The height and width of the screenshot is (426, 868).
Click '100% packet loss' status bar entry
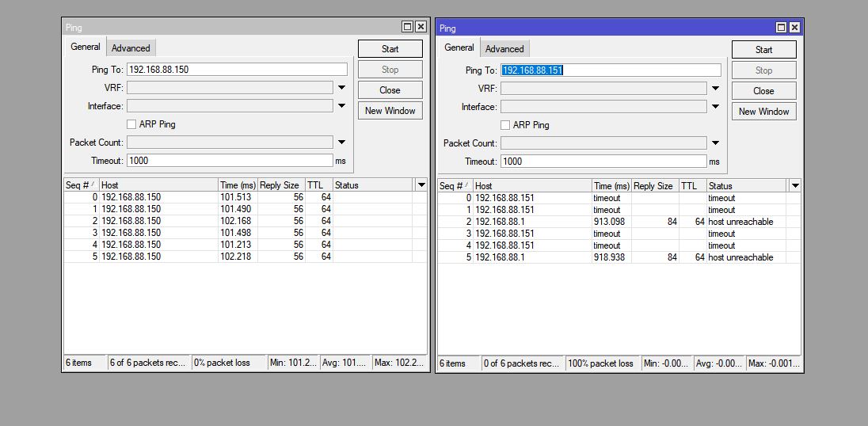(x=603, y=363)
